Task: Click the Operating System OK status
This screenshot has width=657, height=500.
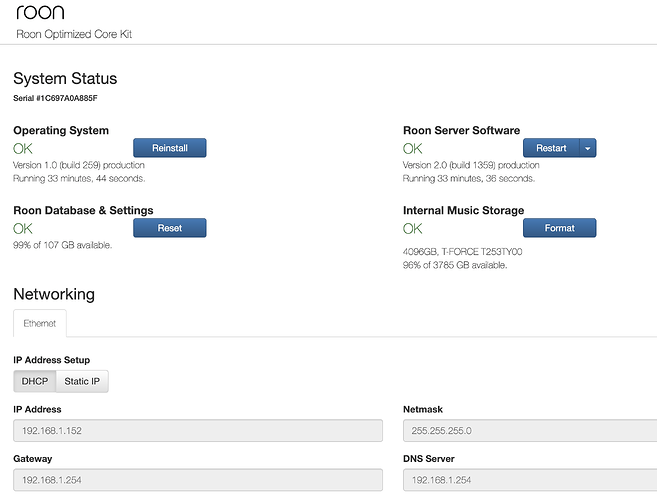Action: pyautogui.click(x=23, y=148)
